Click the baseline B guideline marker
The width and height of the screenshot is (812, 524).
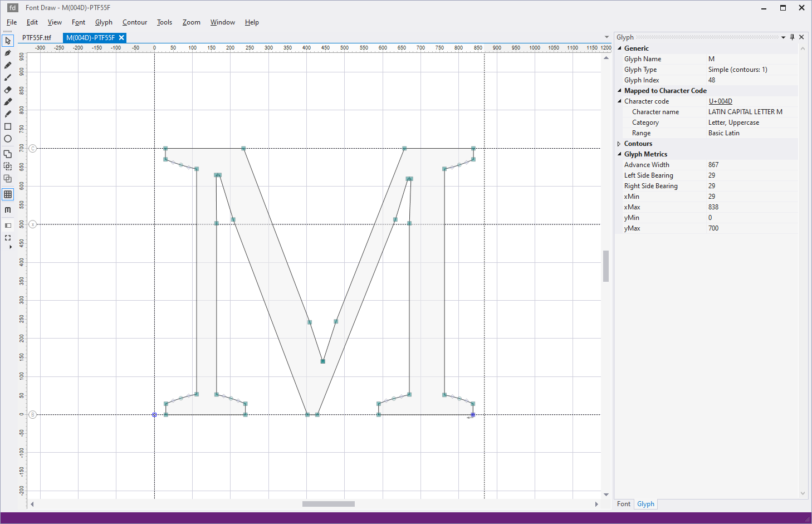coord(33,414)
